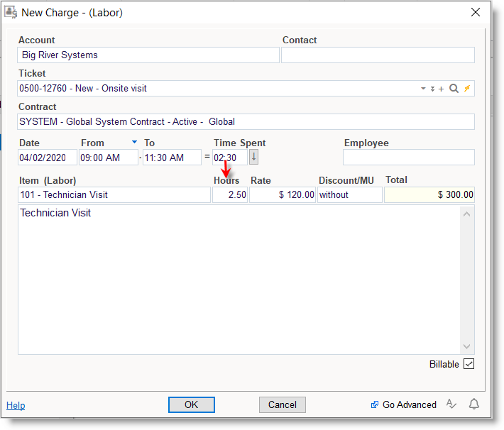
Task: Click the bell reminder icon
Action: coord(473,404)
